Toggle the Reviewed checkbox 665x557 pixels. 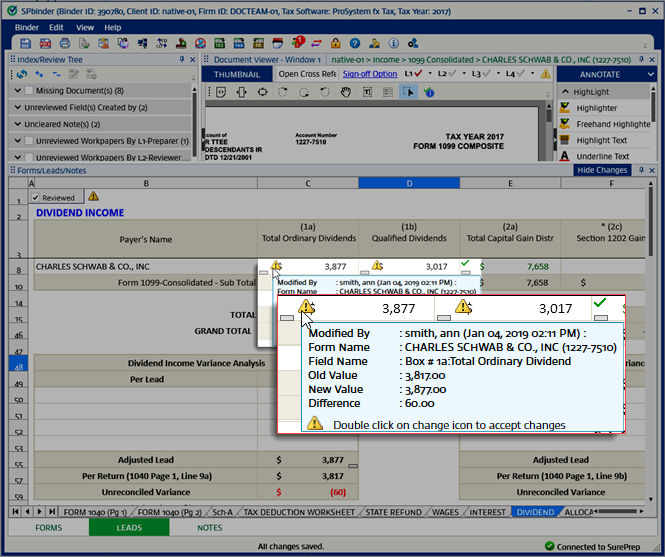coord(36,198)
